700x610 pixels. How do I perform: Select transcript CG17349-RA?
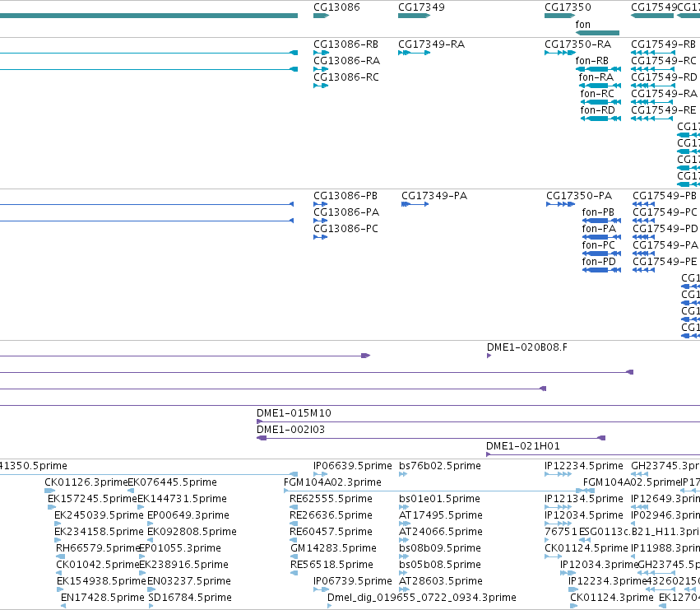[431, 44]
